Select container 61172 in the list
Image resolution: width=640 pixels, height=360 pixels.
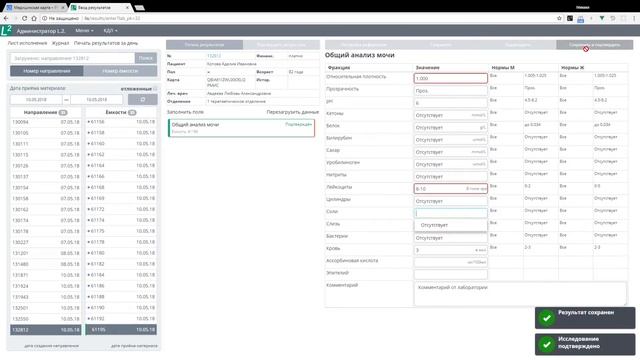tap(121, 209)
